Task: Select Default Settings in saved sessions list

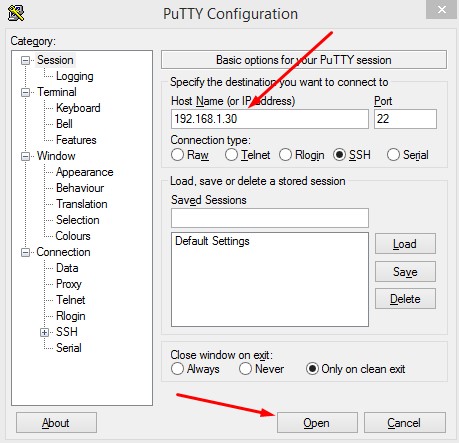Action: [x=212, y=241]
